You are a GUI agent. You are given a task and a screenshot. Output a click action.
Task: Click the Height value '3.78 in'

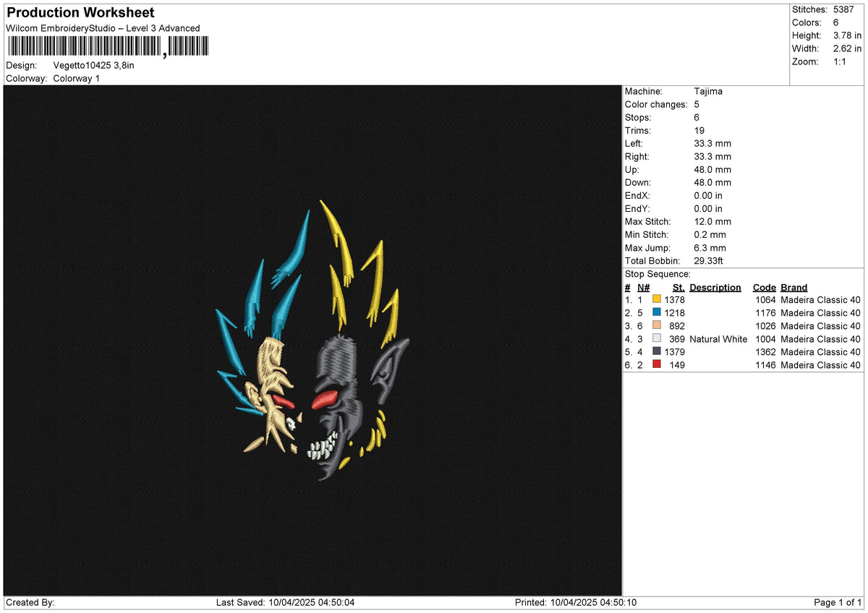point(848,35)
